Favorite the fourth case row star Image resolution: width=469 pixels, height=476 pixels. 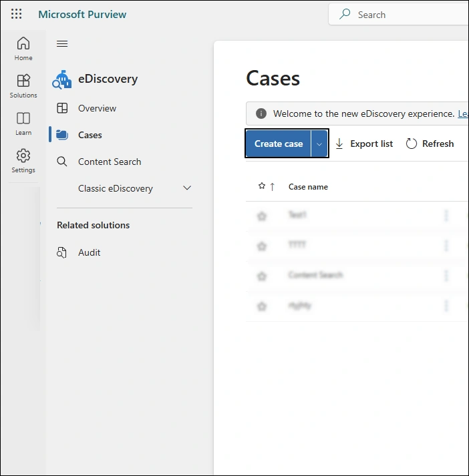point(261,306)
